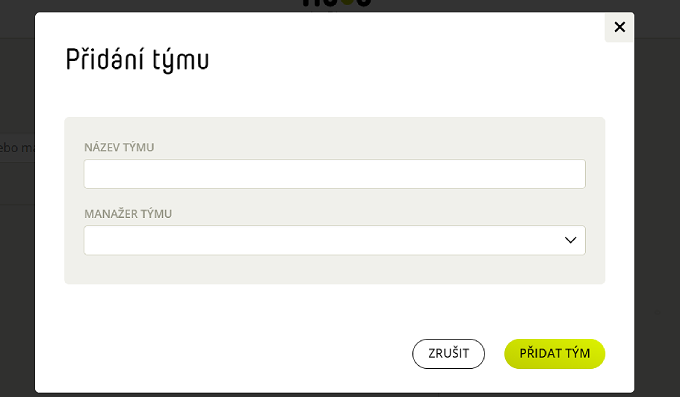Show the team manager options list
This screenshot has width=680, height=397.
click(334, 240)
